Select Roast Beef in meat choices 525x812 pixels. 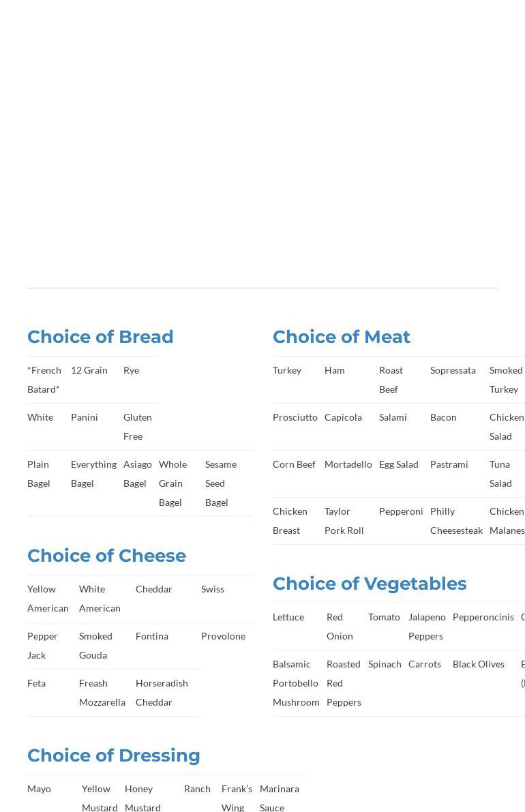pos(391,379)
